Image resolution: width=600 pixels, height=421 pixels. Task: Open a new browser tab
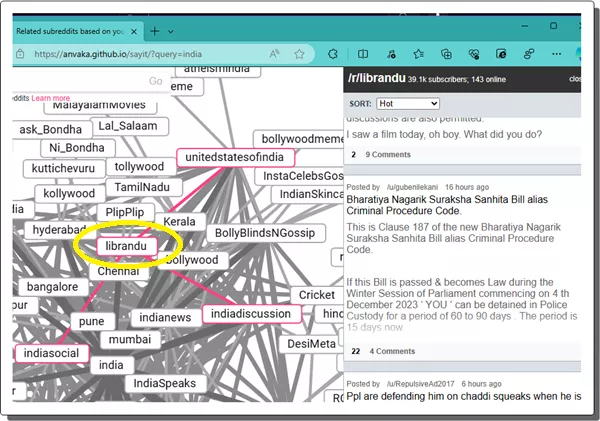155,31
